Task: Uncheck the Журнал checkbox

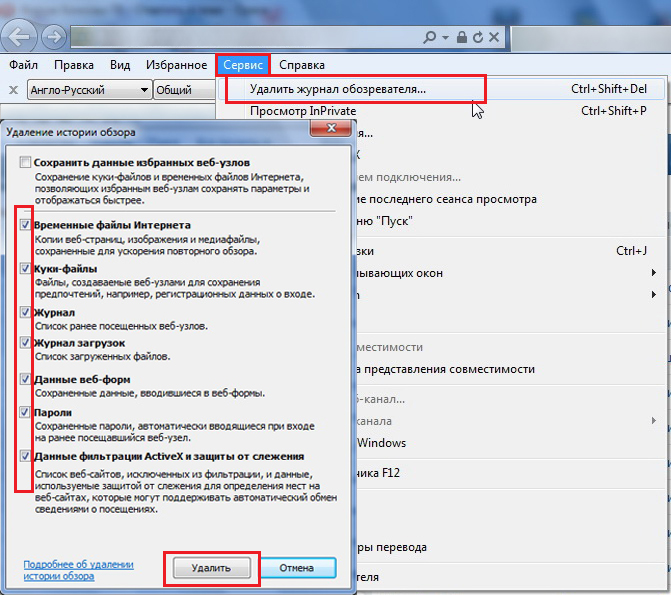Action: click(x=25, y=312)
